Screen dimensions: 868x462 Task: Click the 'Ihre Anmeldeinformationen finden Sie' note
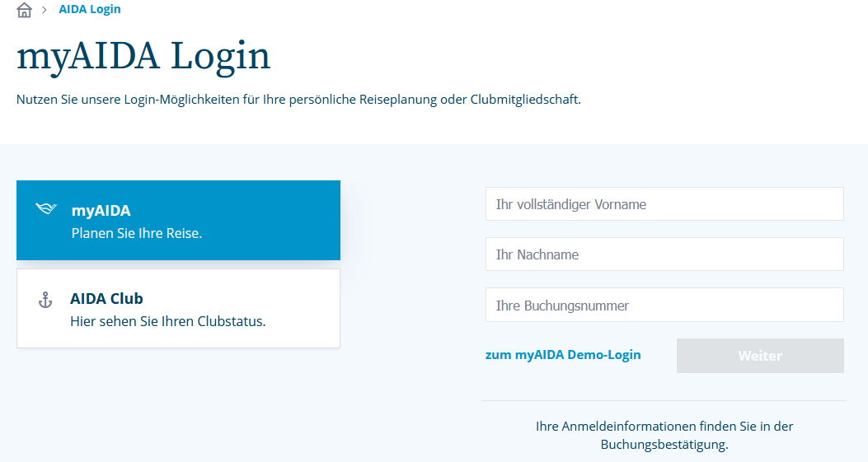[664, 436]
